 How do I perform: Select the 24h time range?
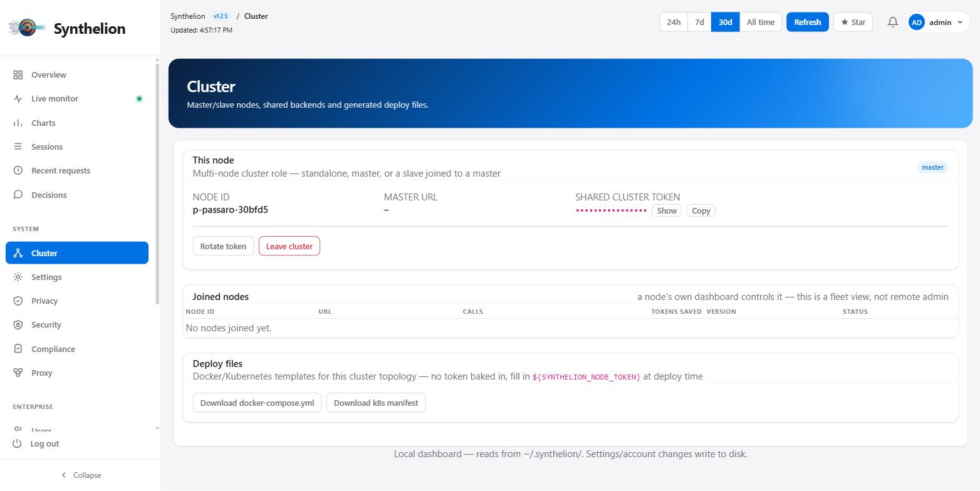674,22
